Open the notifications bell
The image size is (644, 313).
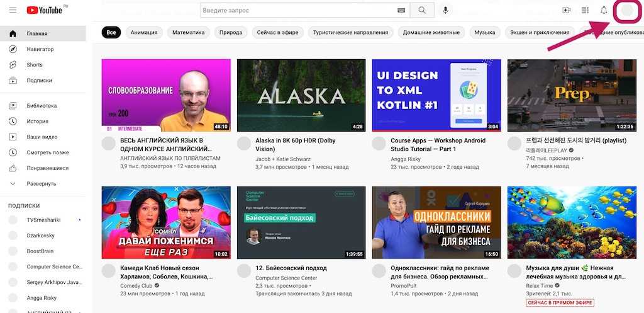click(604, 10)
